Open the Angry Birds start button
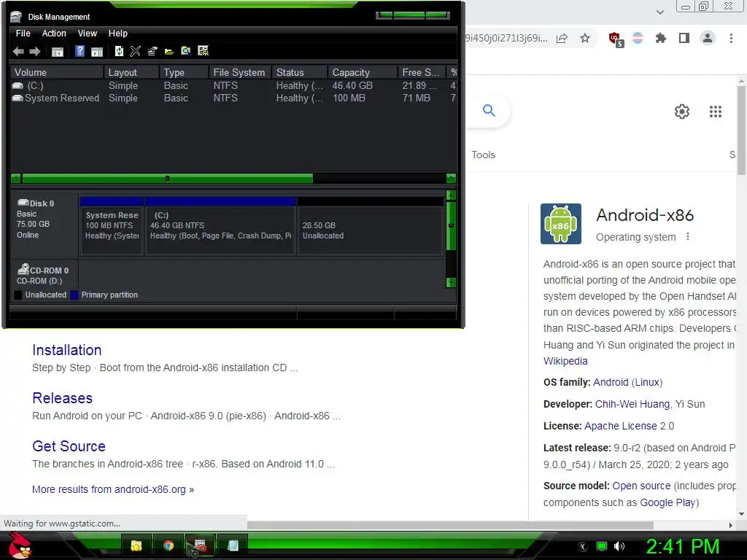Screen dimensions: 747x560 [x=19, y=545]
